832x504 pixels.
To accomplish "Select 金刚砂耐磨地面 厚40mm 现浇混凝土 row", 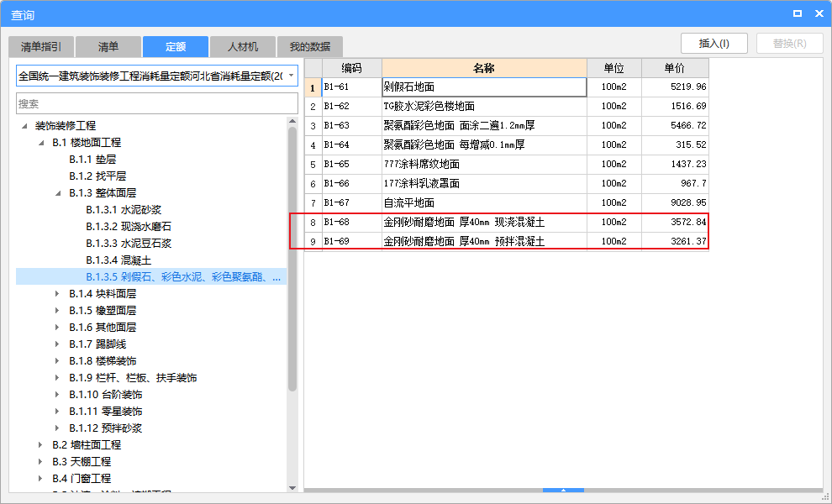I will (x=507, y=223).
